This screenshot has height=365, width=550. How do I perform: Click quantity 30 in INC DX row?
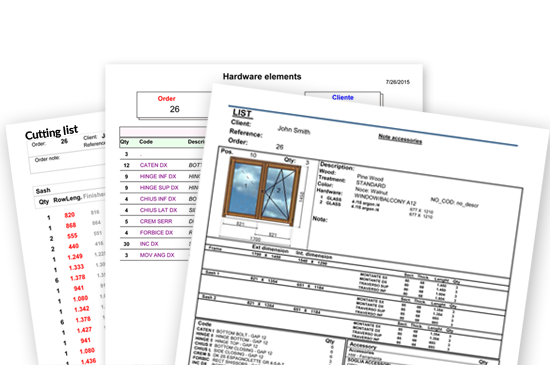point(127,244)
